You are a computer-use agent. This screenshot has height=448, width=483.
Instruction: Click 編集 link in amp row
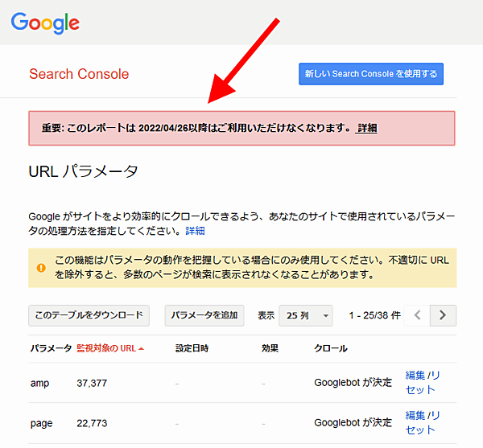tap(415, 376)
